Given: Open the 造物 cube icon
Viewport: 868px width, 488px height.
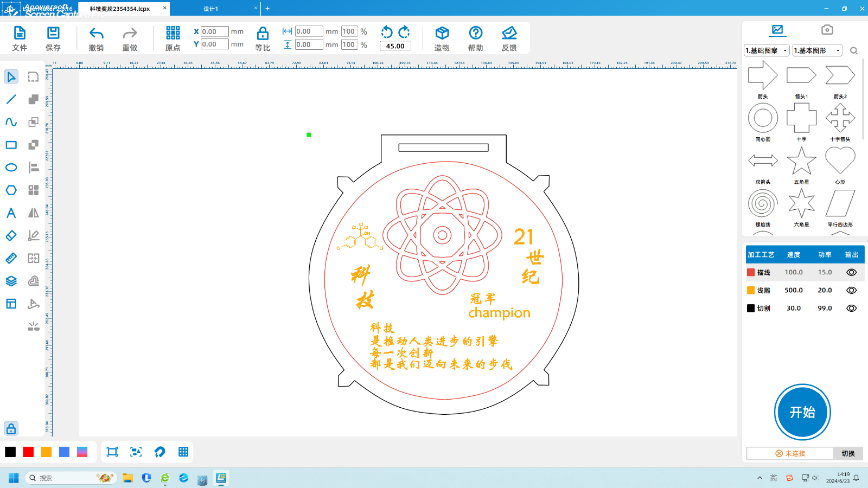Looking at the screenshot, I should pyautogui.click(x=442, y=34).
